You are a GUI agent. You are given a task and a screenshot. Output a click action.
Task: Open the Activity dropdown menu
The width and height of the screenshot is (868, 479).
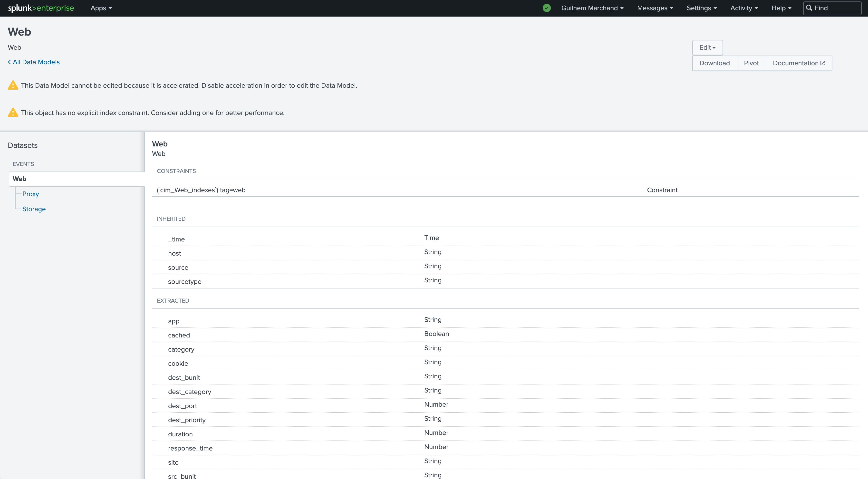click(744, 8)
